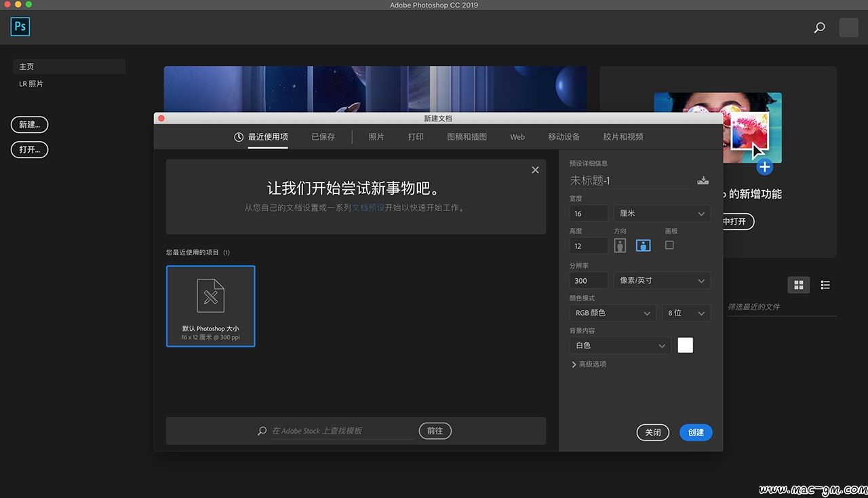Select the 默认 Photoshop 大小 preset thumbnail
Viewport: 868px width, 498px height.
point(211,306)
